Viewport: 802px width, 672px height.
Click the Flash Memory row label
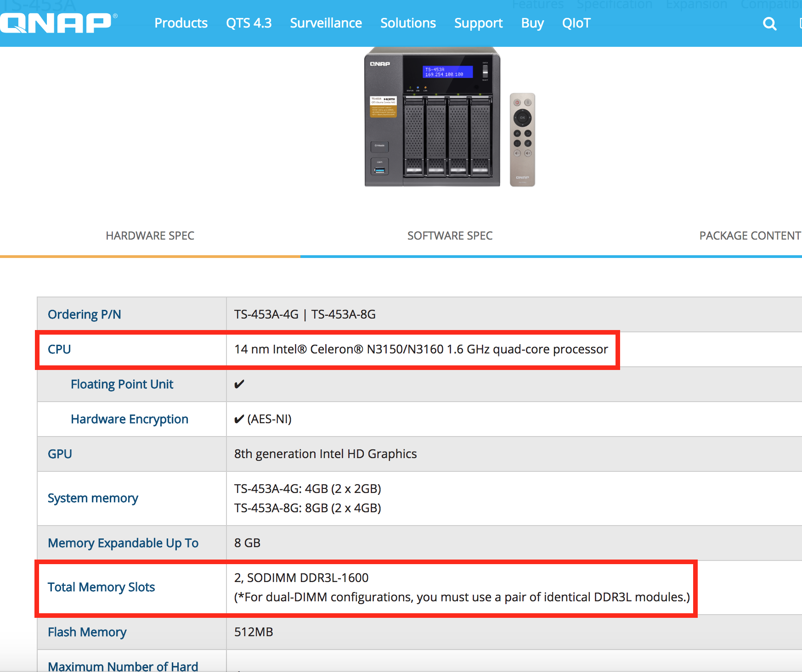(87, 632)
